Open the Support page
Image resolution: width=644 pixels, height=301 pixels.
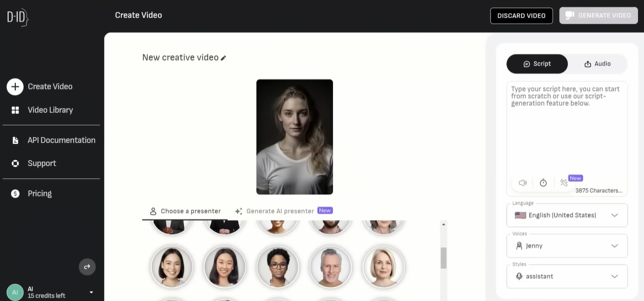[x=42, y=163]
